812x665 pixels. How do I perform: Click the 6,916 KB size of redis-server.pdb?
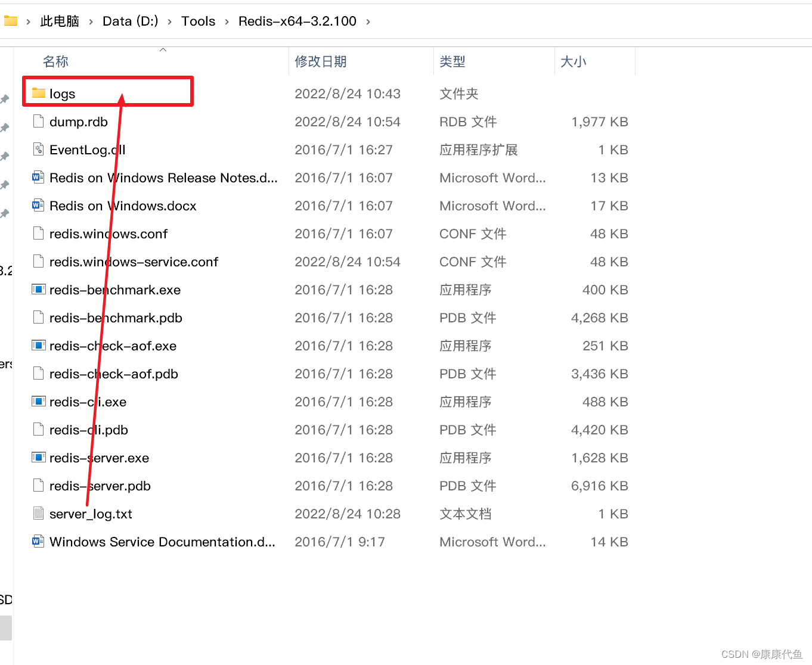coord(600,486)
